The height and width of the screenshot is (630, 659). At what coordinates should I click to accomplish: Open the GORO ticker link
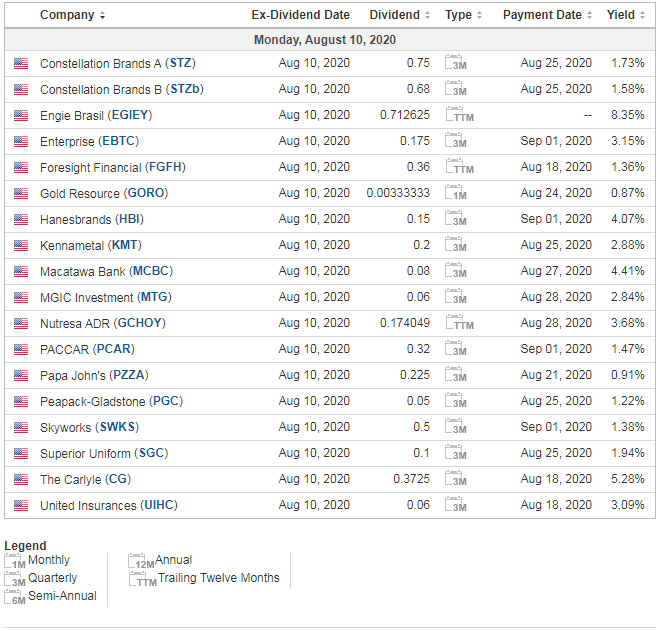pyautogui.click(x=145, y=193)
